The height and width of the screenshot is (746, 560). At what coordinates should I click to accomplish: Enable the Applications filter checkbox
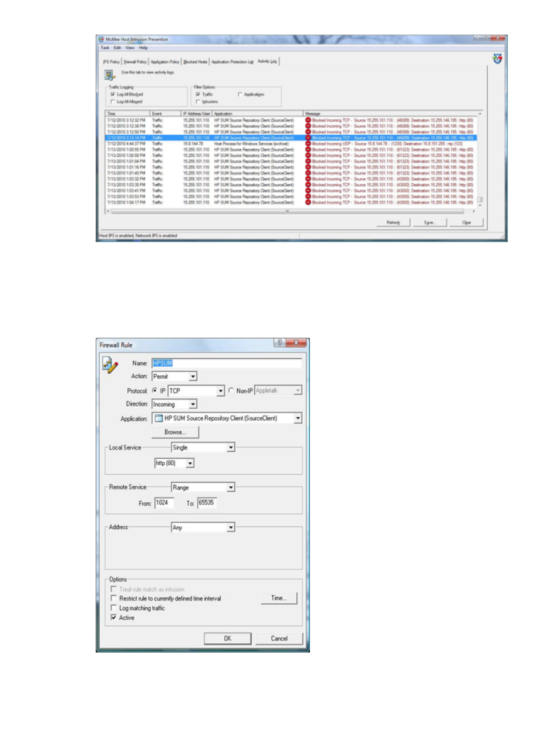click(x=239, y=94)
